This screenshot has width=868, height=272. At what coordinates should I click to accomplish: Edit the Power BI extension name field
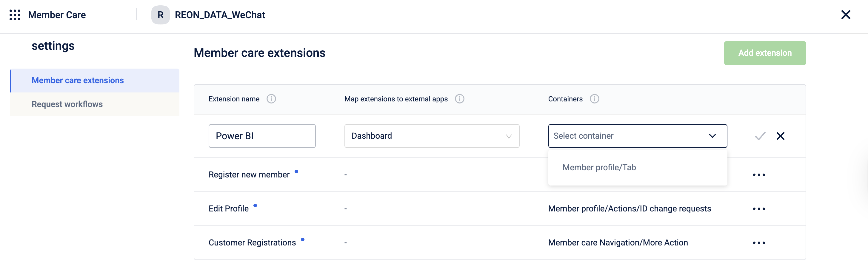[x=262, y=136]
